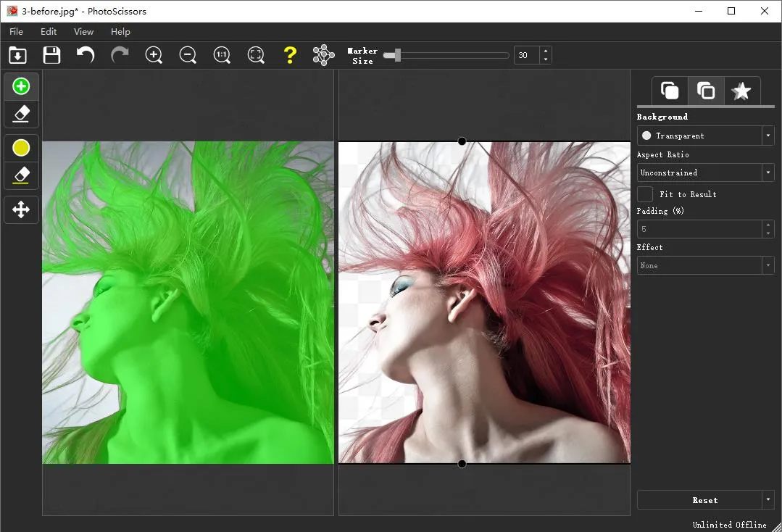Image resolution: width=782 pixels, height=532 pixels.
Task: Click the Zoom Out magnifier icon
Action: [188, 55]
